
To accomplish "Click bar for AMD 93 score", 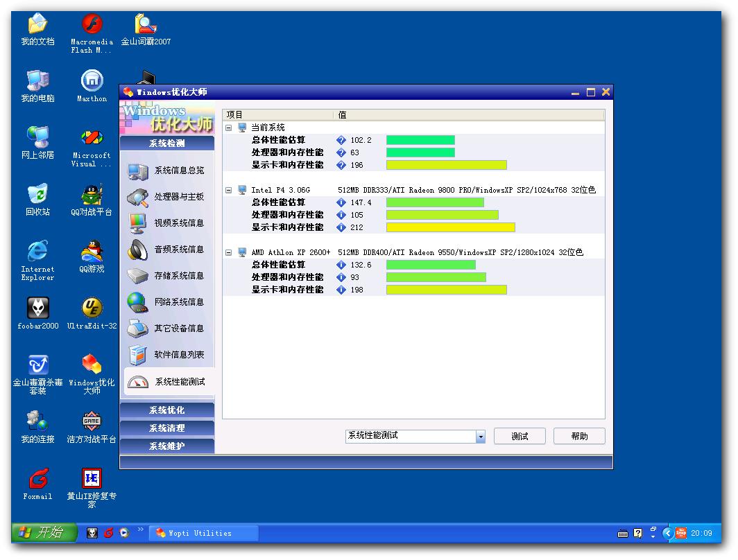I will tap(436, 277).
